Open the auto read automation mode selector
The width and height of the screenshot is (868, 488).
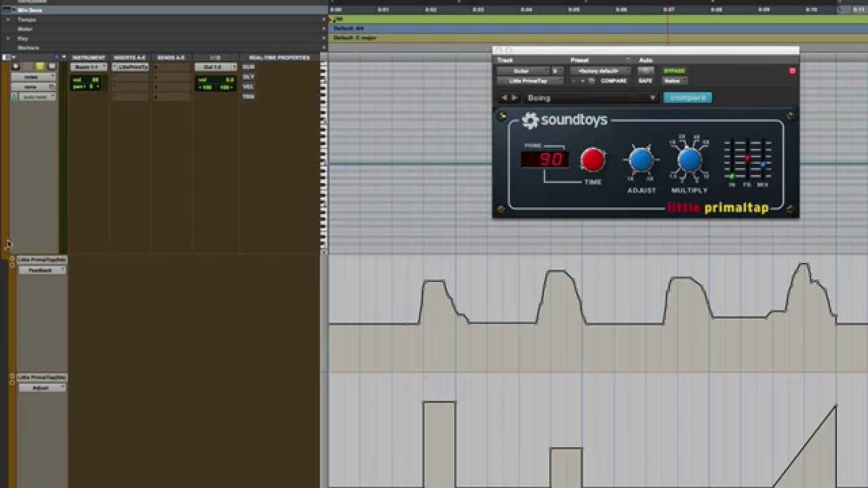pyautogui.click(x=37, y=97)
